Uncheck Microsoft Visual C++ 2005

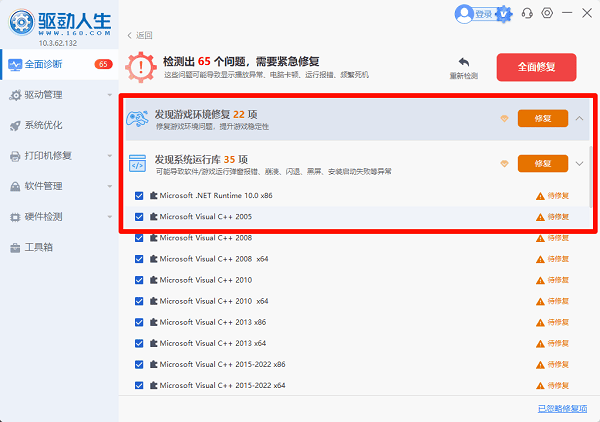tap(139, 217)
